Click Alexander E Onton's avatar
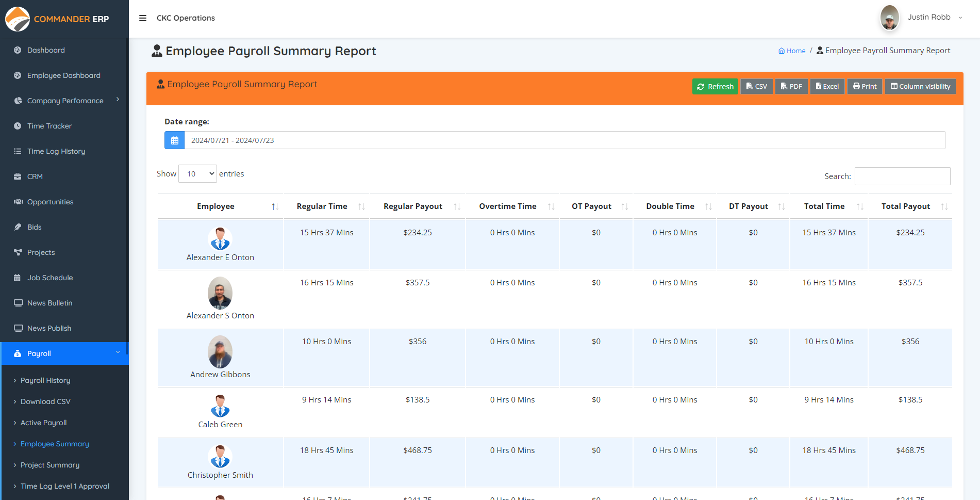980x500 pixels. click(x=220, y=238)
